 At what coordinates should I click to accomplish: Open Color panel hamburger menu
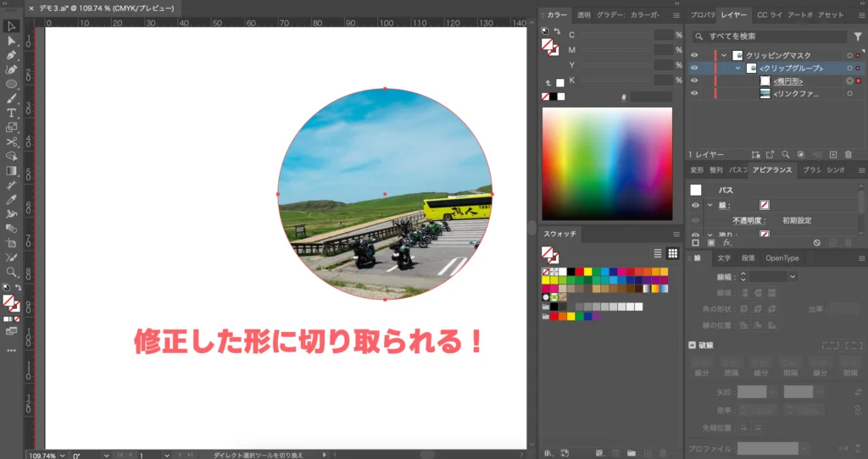coord(676,15)
